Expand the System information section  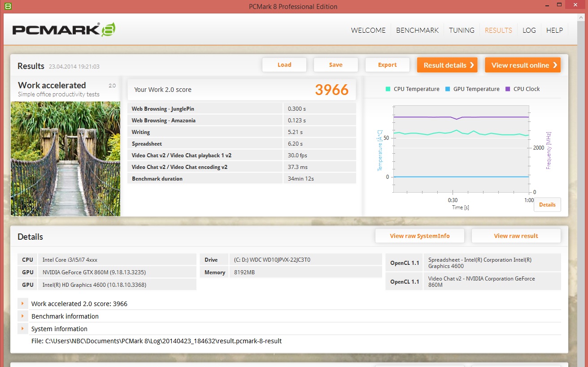(x=22, y=328)
